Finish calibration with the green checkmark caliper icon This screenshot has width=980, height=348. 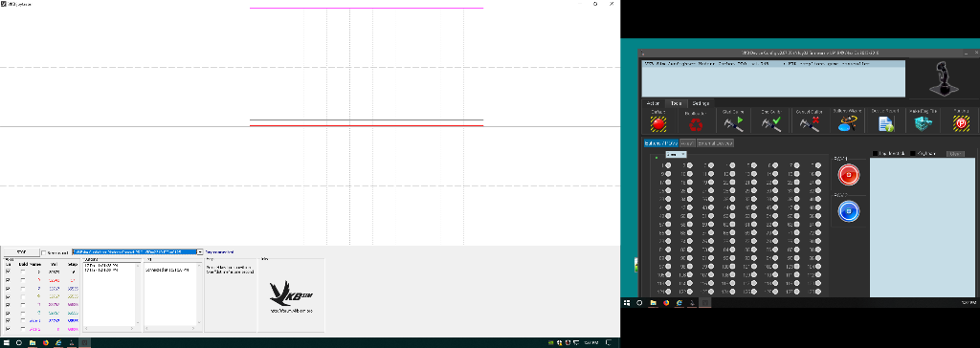770,124
